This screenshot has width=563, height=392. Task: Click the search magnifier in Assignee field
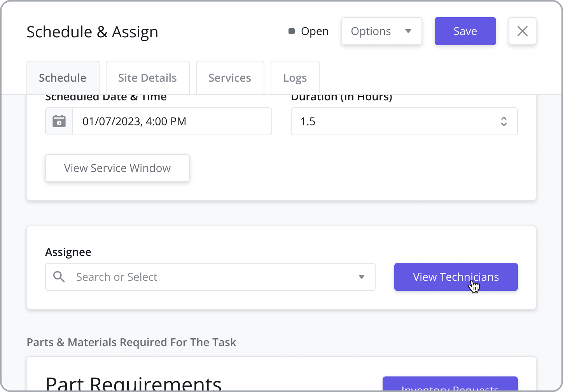59,277
